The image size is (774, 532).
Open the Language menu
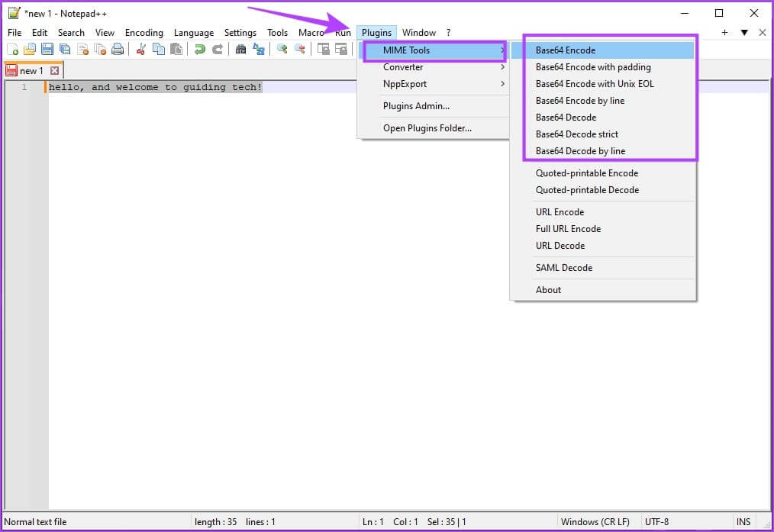point(194,33)
